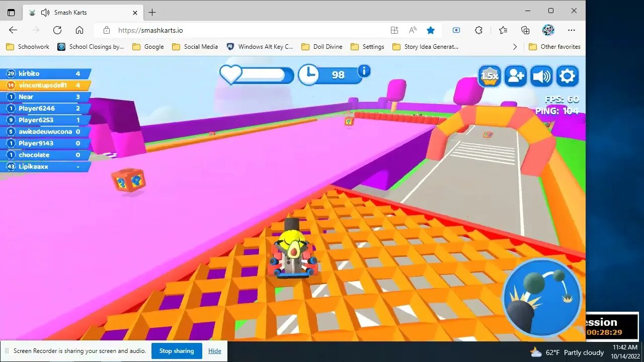Viewport: 644px width, 362px height.
Task: Mute the tab via speaker icon
Action: tap(45, 12)
